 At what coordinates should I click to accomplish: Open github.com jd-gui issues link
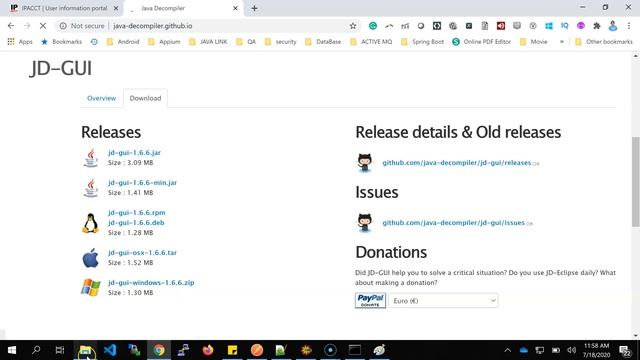(453, 222)
